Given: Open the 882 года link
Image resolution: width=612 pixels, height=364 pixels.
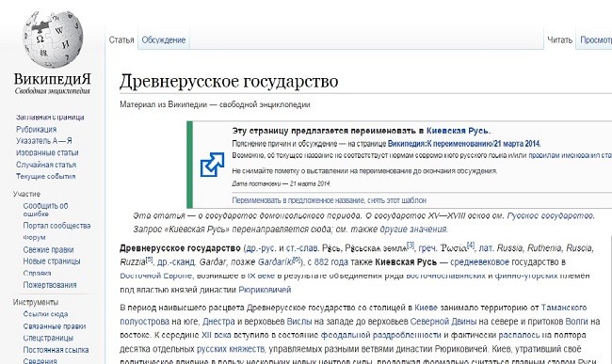Looking at the screenshot, I should pos(330,262).
